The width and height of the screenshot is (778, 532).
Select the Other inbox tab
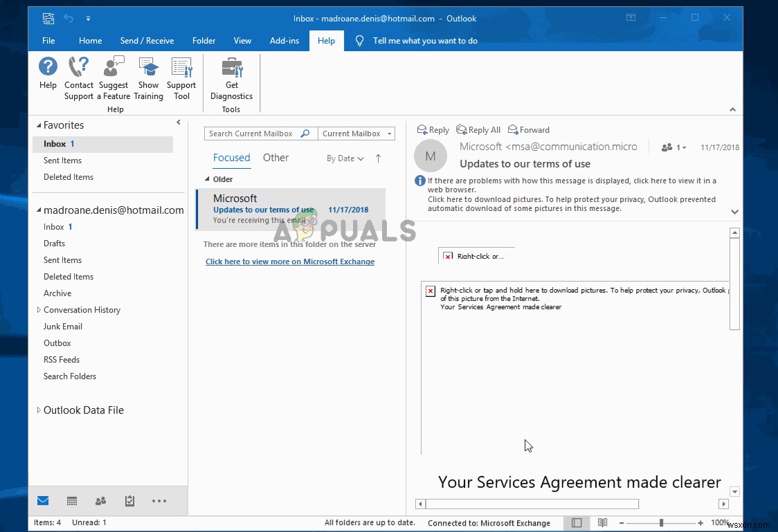click(275, 158)
